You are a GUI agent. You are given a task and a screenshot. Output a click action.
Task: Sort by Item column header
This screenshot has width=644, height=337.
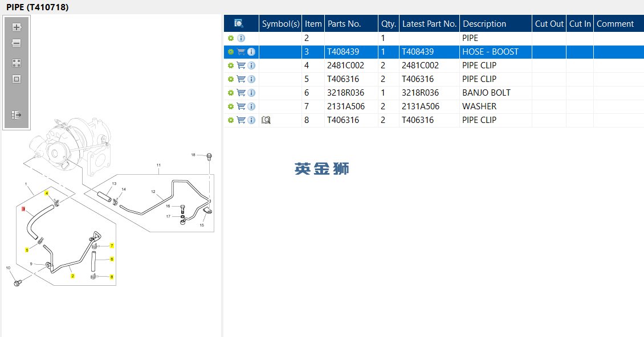(x=313, y=23)
